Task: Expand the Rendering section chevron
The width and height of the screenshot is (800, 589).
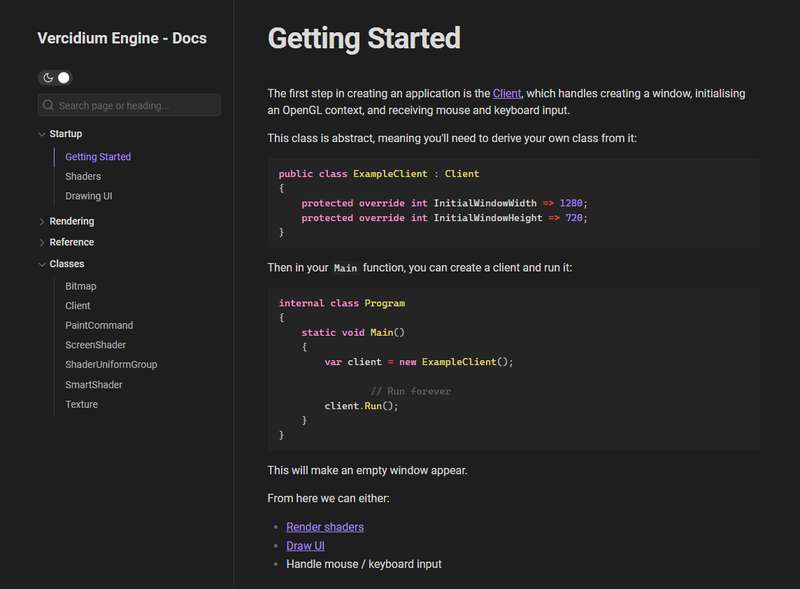Action: (42, 222)
